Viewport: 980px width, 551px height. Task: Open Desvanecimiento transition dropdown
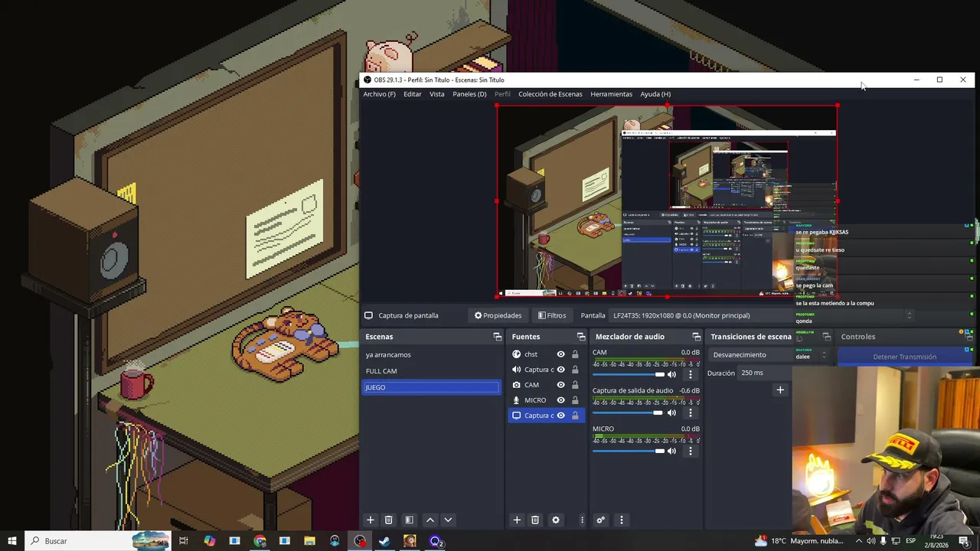click(769, 355)
